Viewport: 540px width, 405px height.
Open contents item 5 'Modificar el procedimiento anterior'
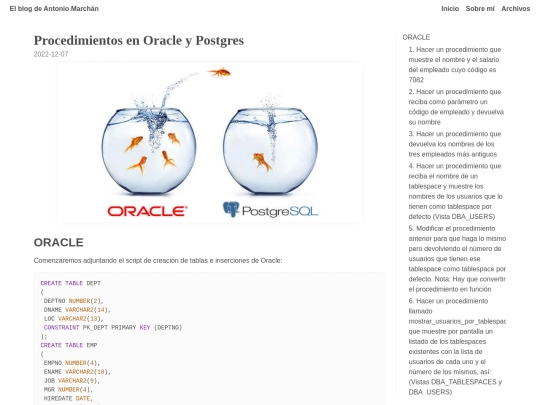tap(457, 259)
